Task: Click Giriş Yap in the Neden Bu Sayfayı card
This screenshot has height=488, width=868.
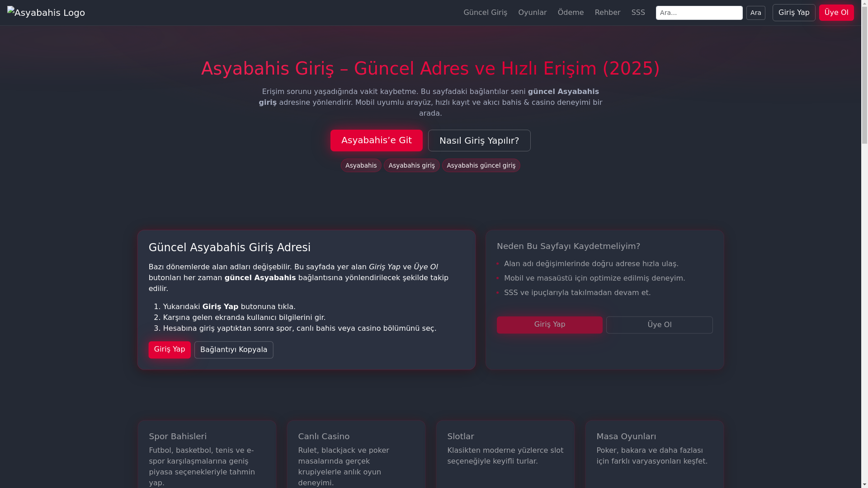Action: point(549,325)
